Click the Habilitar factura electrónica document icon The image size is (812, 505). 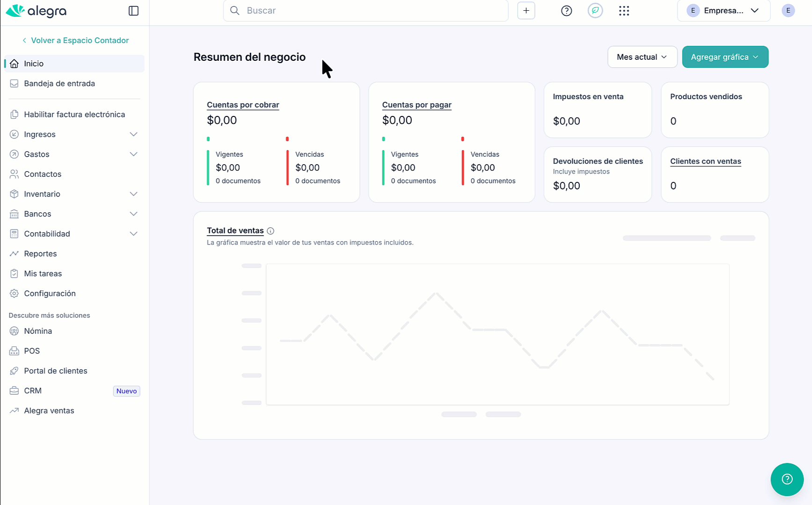pyautogui.click(x=15, y=115)
